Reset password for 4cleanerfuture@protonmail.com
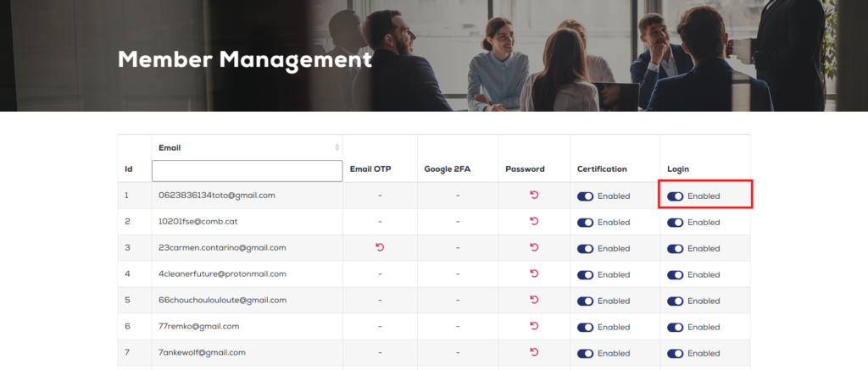The width and height of the screenshot is (868, 370). (x=534, y=273)
